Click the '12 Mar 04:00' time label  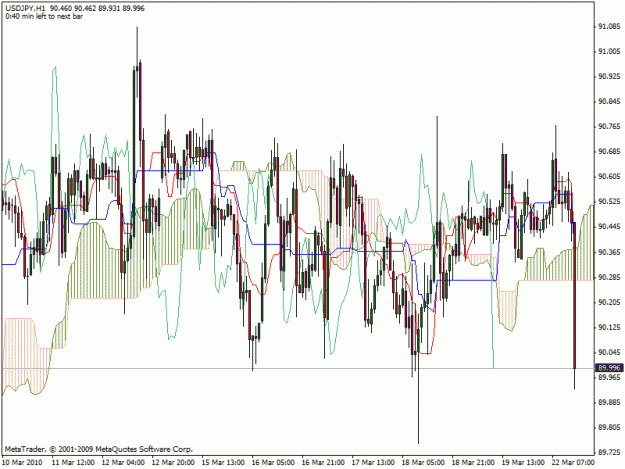tap(123, 463)
